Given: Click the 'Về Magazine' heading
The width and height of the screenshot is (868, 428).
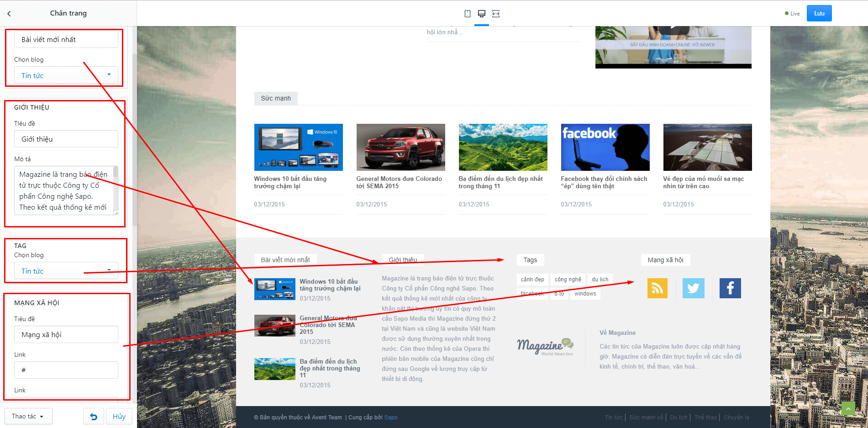Looking at the screenshot, I should tap(618, 333).
